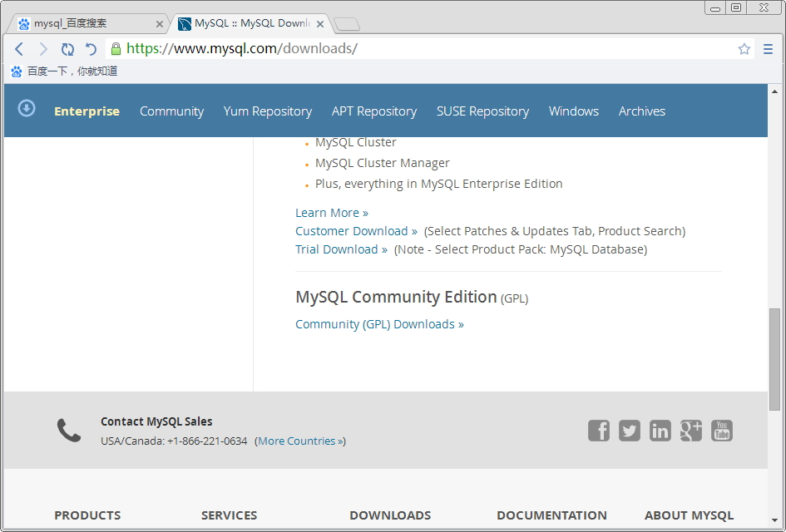
Task: Open the browser hamburger menu
Action: [768, 49]
